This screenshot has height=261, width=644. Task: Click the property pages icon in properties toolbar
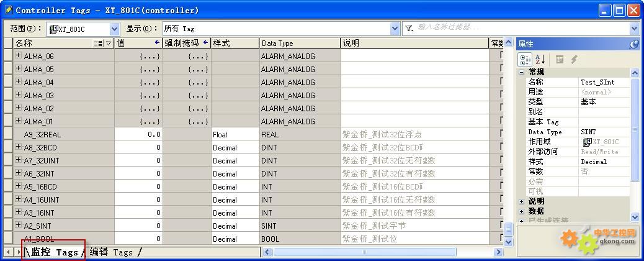point(560,60)
